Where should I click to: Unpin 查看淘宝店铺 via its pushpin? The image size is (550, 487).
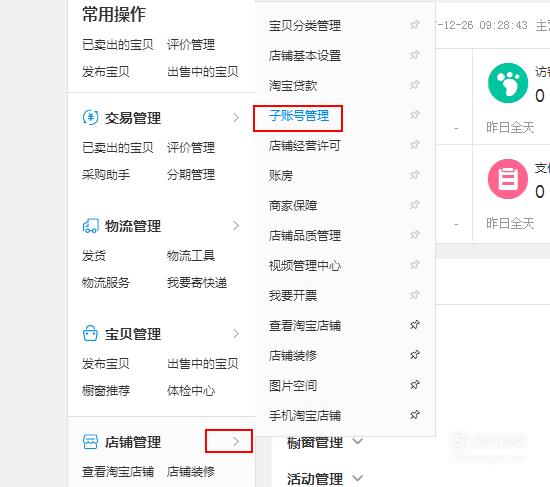pyautogui.click(x=415, y=325)
